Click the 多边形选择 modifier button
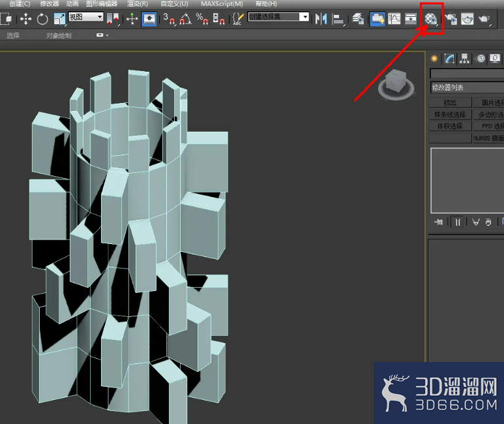The image size is (504, 424). tap(488, 114)
